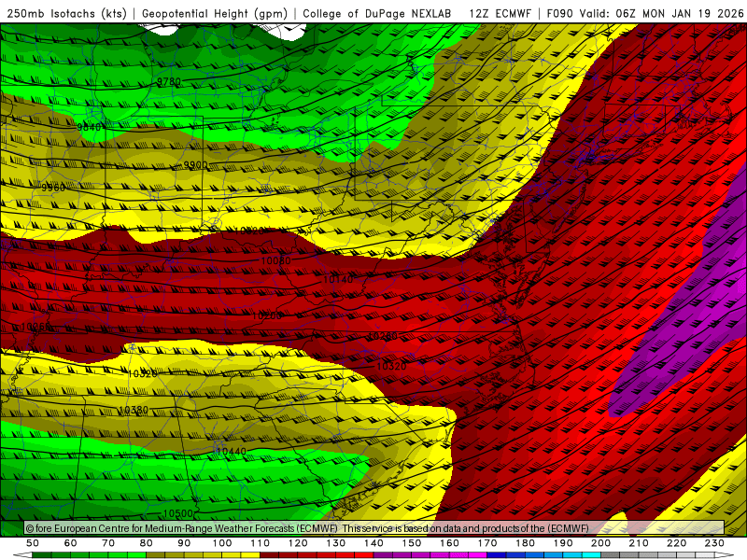Click the 9900 height contour label
This screenshot has width=747, height=560.
196,165
